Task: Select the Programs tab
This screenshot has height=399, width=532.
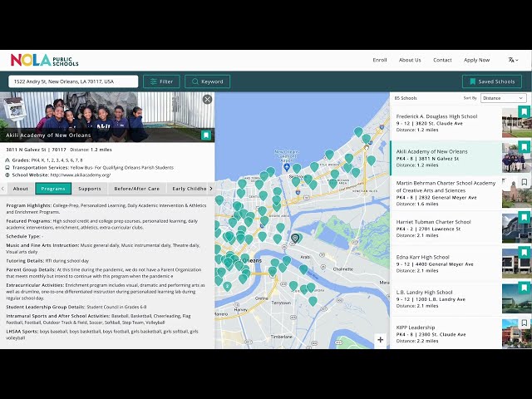Action: pos(53,189)
